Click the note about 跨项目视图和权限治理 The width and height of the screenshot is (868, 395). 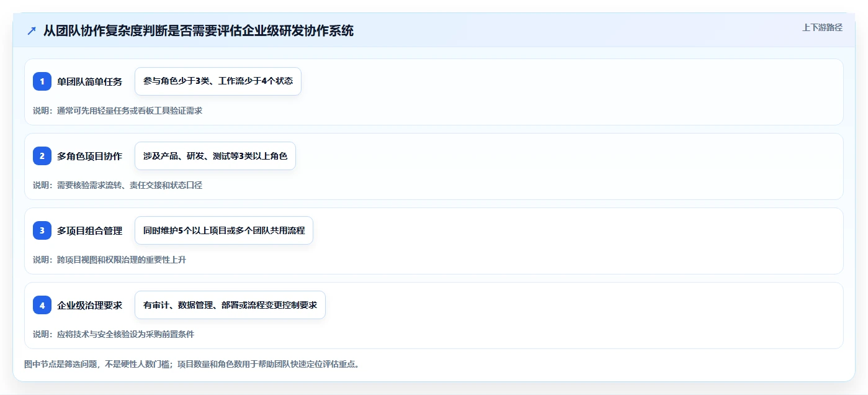tap(109, 260)
